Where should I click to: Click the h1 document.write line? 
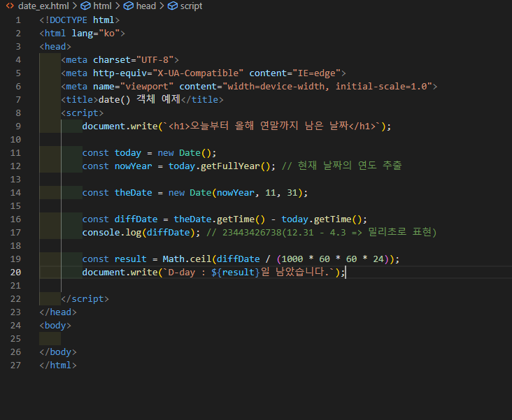click(x=236, y=126)
